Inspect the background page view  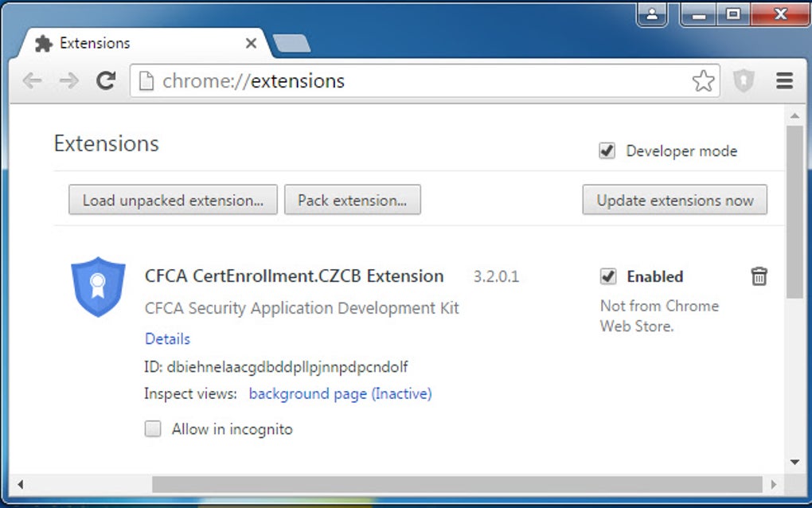pos(339,393)
